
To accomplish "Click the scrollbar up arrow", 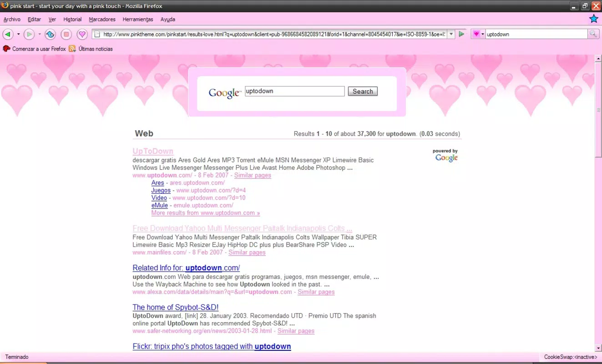I will [x=598, y=58].
